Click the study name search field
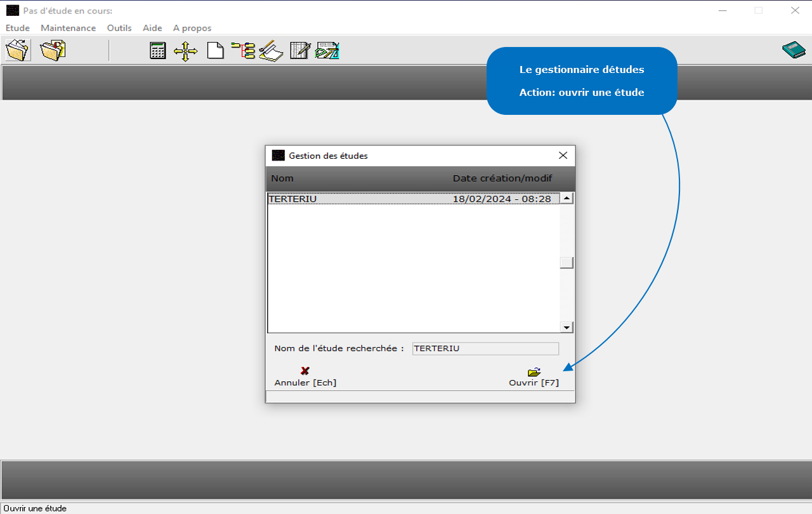This screenshot has width=812, height=514. pos(485,348)
